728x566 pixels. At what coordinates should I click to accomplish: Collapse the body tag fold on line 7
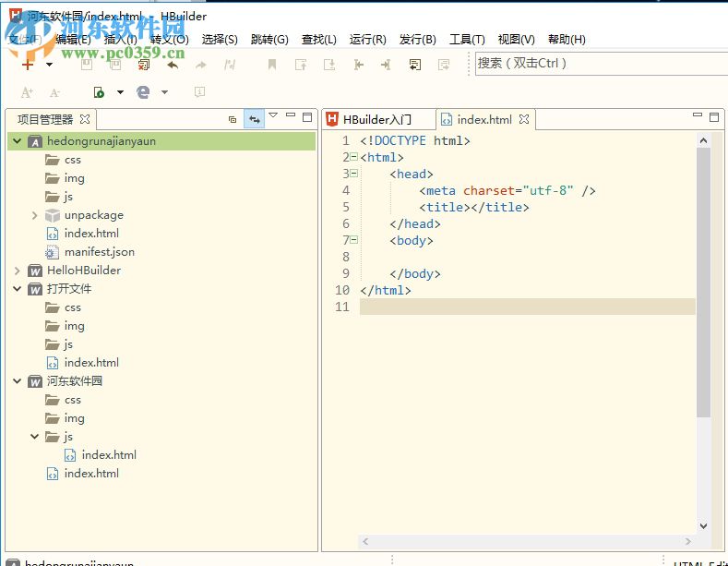[x=354, y=240]
